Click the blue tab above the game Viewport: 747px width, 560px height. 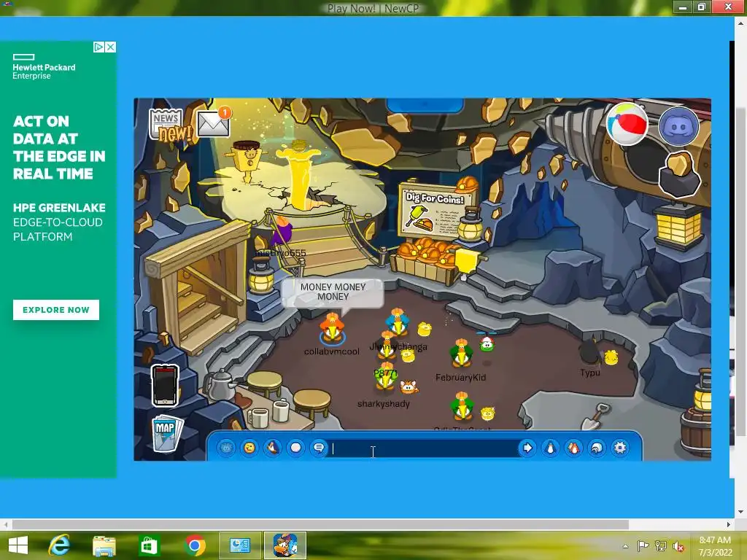425,104
